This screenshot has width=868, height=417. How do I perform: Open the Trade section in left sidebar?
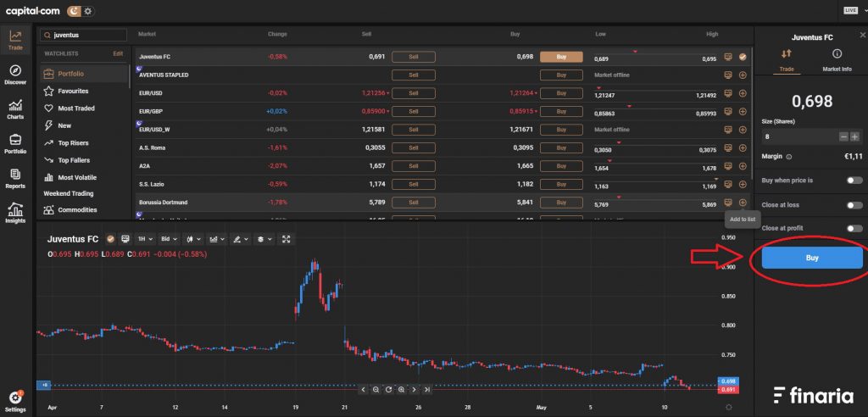15,41
